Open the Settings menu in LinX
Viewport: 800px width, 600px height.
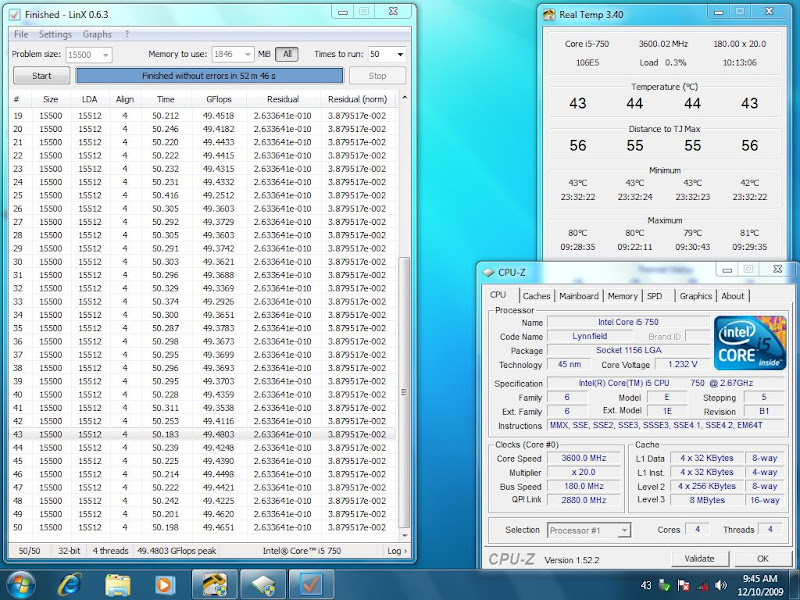(x=55, y=34)
